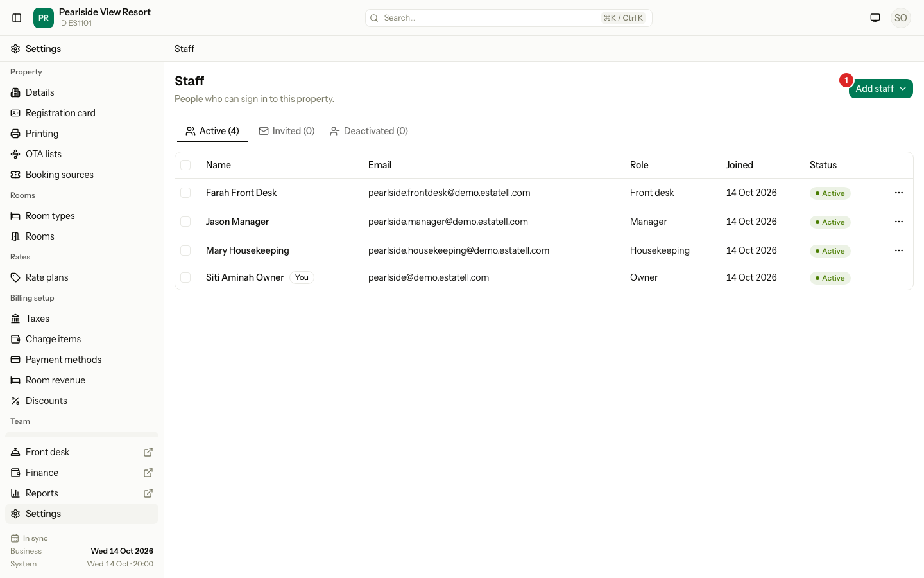Check the box for Mary Housekeeping
The height and width of the screenshot is (578, 924).
(185, 250)
